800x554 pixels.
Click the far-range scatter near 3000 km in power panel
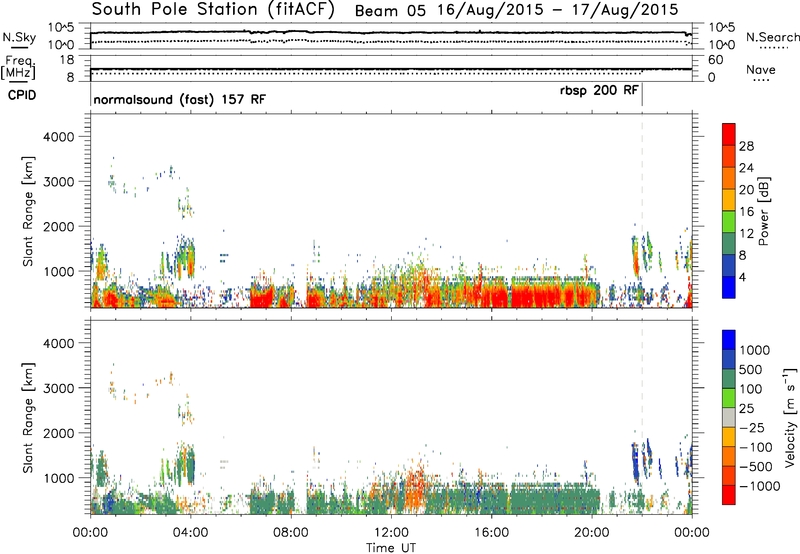(112, 181)
